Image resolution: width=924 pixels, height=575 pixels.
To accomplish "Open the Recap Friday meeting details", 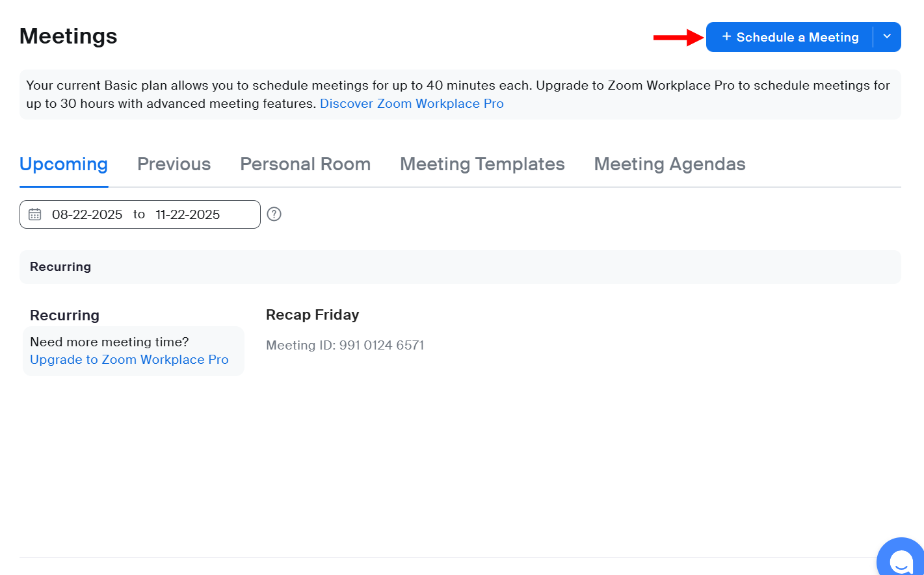I will coord(312,314).
